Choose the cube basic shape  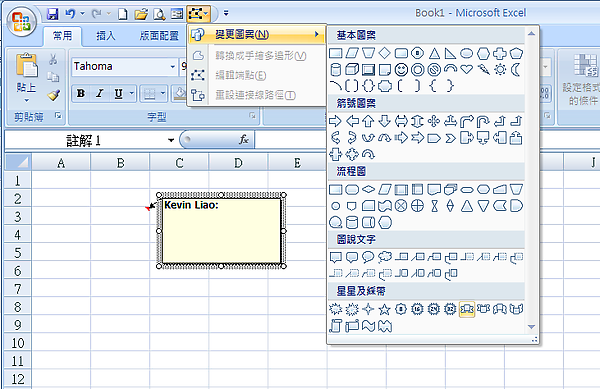[352, 70]
